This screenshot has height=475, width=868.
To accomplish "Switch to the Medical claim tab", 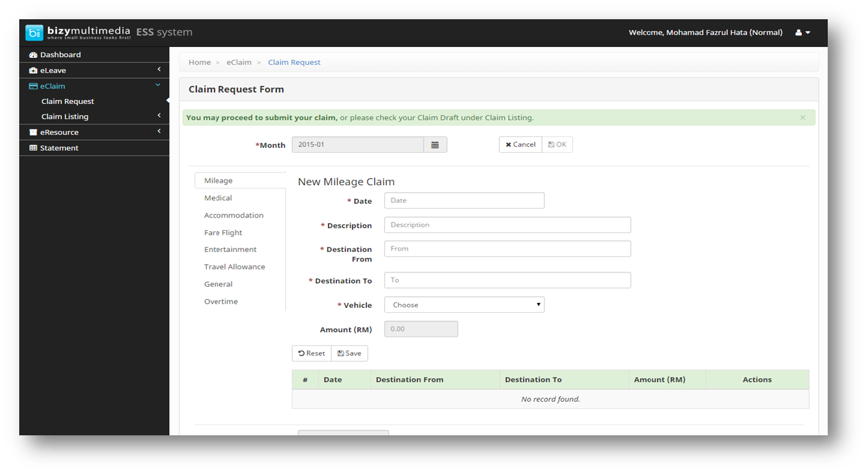I will [218, 198].
